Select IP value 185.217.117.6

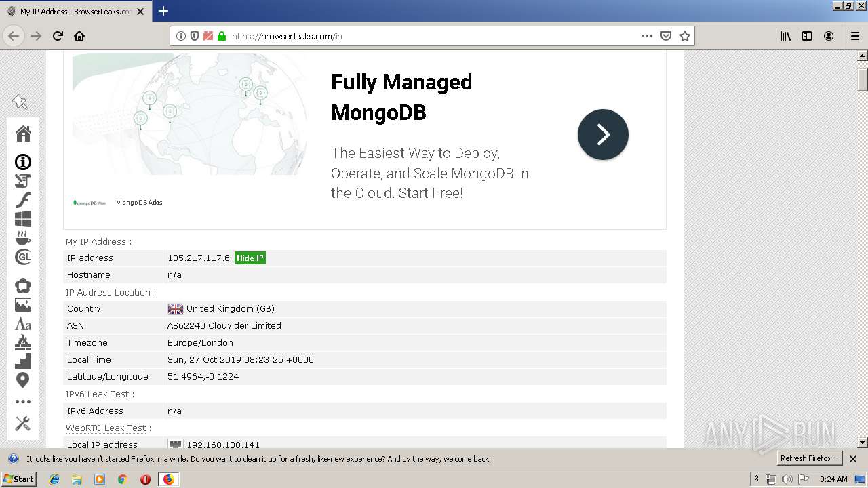pyautogui.click(x=199, y=258)
